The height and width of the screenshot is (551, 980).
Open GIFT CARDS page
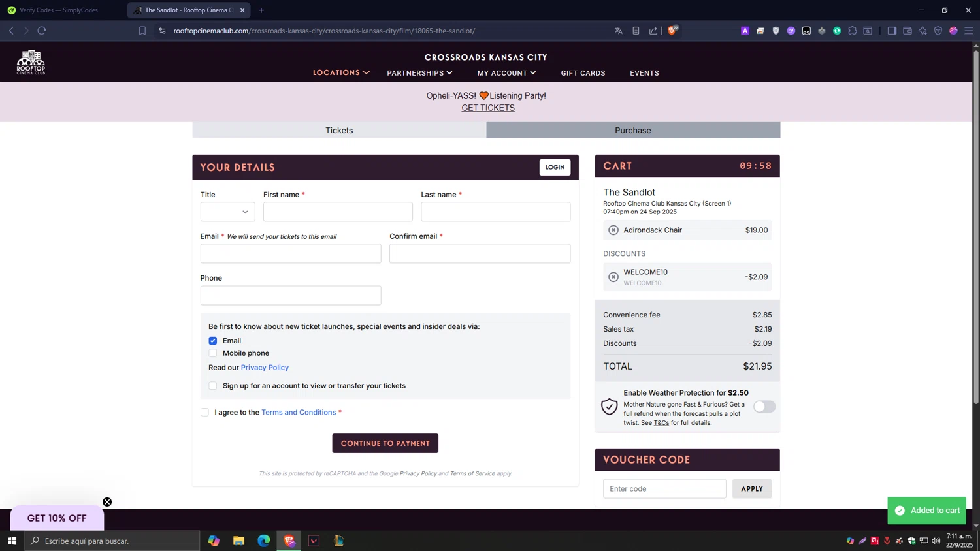583,73
